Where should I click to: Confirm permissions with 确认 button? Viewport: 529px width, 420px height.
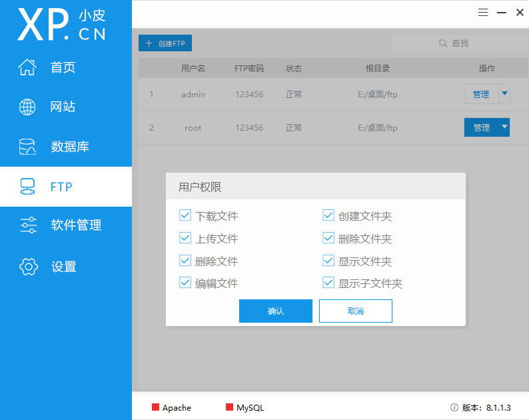coord(275,311)
